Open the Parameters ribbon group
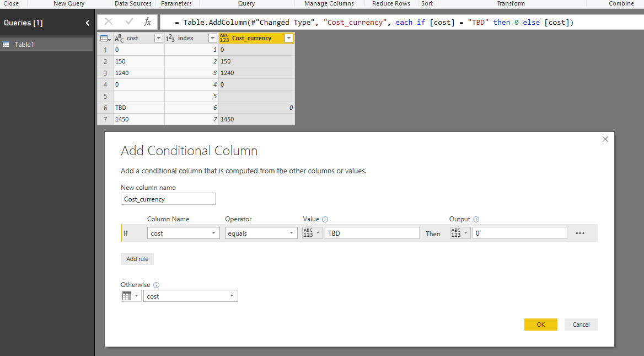 click(x=176, y=3)
